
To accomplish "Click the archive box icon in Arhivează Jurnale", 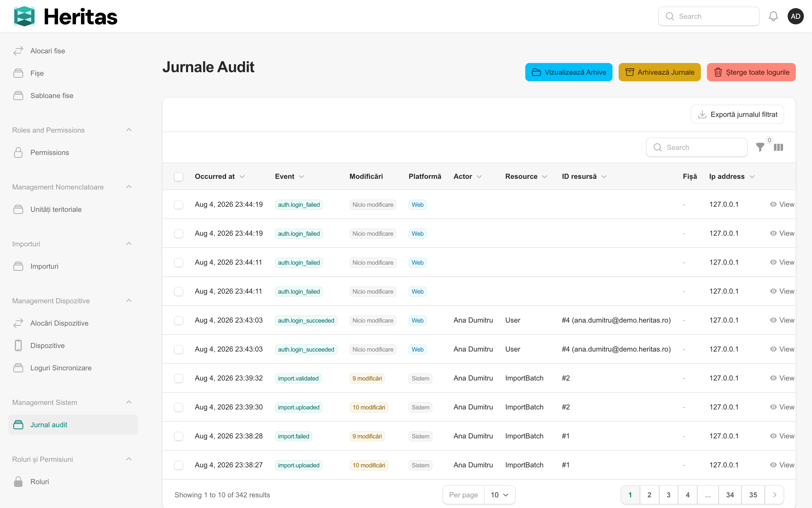I will tap(630, 72).
